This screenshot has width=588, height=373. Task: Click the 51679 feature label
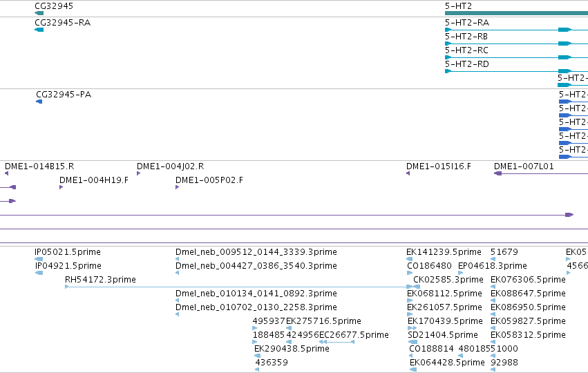504,252
